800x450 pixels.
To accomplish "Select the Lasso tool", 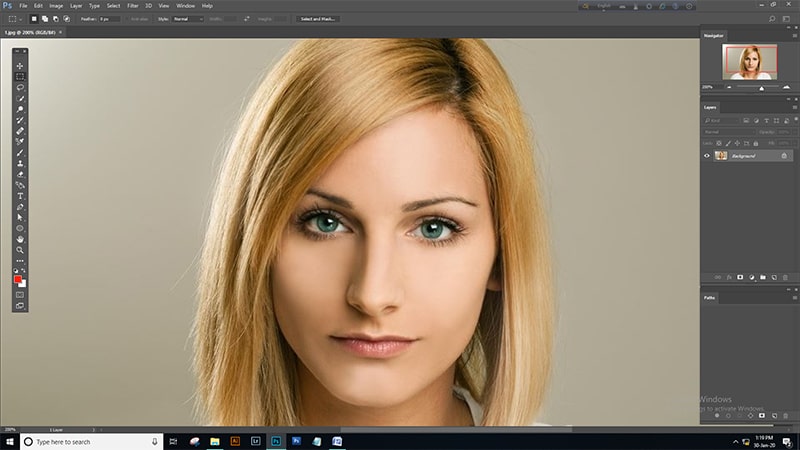I will coord(20,88).
